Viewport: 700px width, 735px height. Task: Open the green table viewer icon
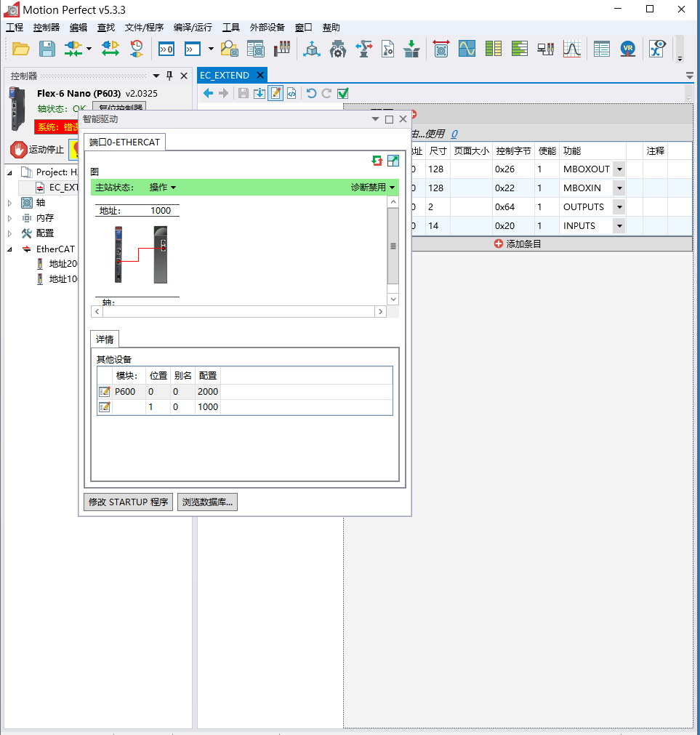click(494, 49)
